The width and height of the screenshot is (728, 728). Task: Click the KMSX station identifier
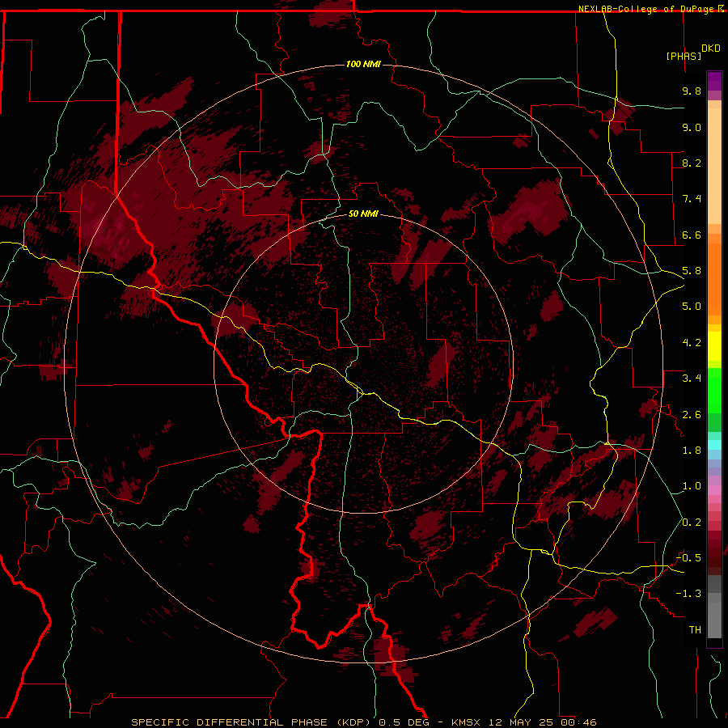[466, 722]
